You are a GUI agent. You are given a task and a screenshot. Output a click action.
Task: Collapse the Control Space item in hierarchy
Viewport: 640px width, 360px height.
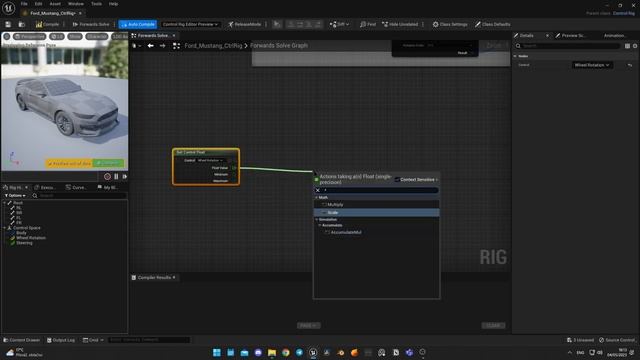click(5, 228)
